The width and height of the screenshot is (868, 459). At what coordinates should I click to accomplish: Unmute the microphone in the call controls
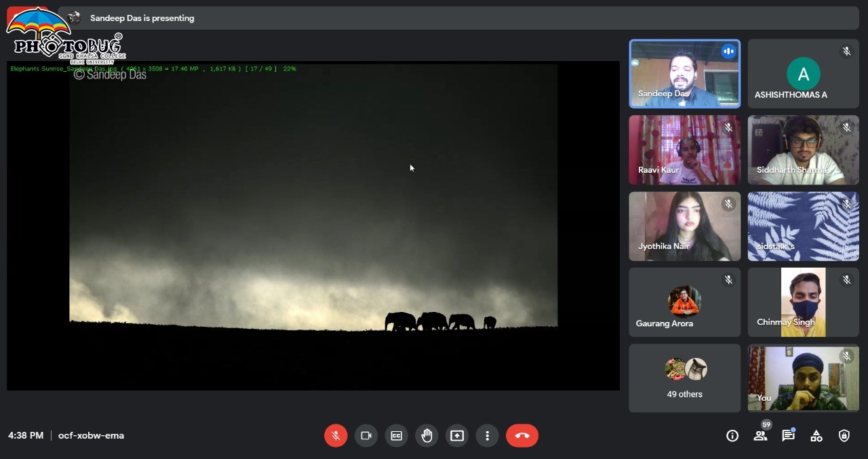336,435
